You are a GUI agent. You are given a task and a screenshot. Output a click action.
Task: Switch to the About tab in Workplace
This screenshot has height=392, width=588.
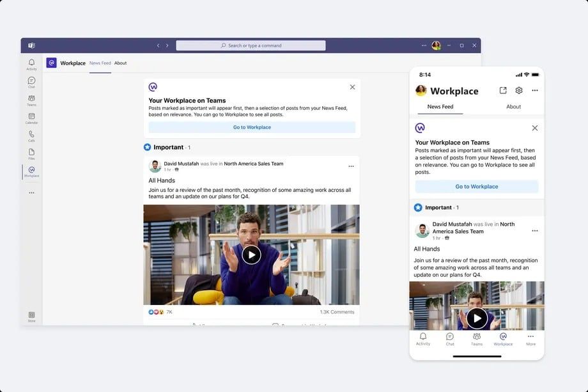click(121, 63)
